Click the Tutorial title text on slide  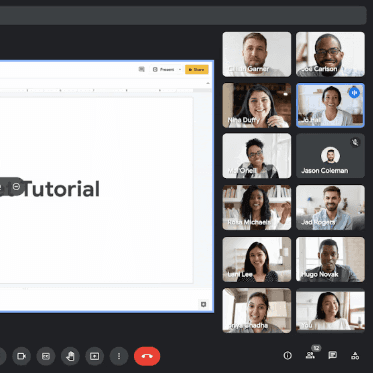click(x=62, y=189)
